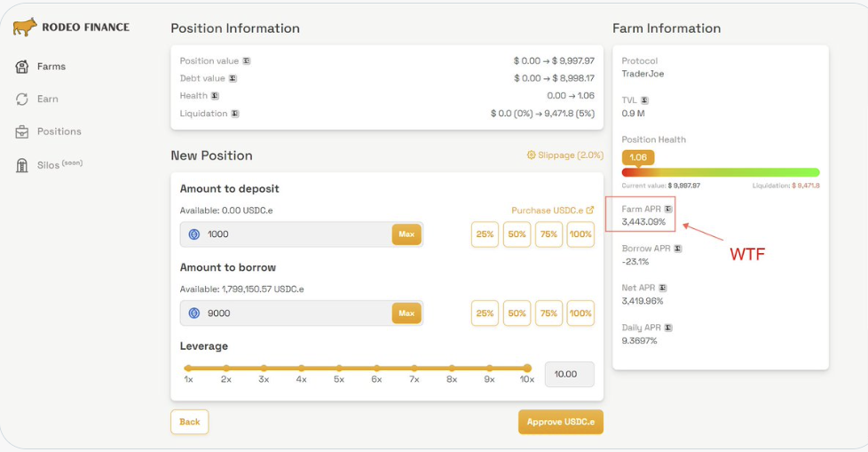Viewport: 868px width, 452px height.
Task: Open the Farms sidebar item
Action: (x=51, y=67)
